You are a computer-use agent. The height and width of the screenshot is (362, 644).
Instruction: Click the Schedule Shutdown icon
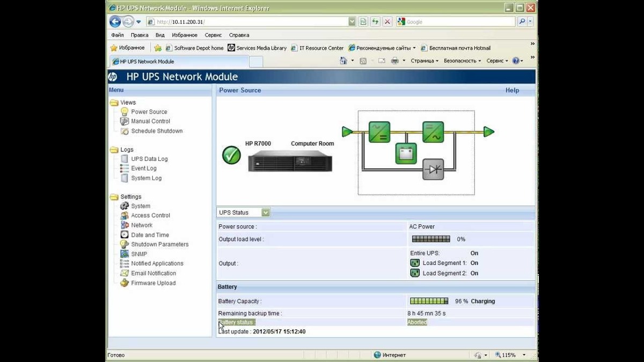(125, 131)
